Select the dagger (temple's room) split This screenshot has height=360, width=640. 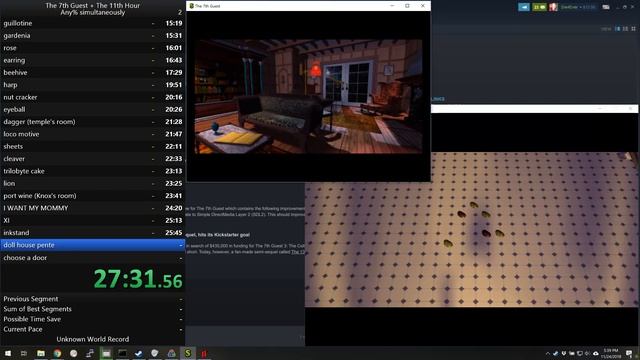click(93, 122)
